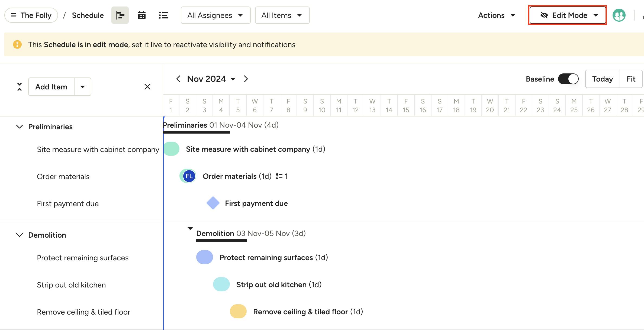
Task: Collapse the Preliminaries group
Action: pos(19,127)
